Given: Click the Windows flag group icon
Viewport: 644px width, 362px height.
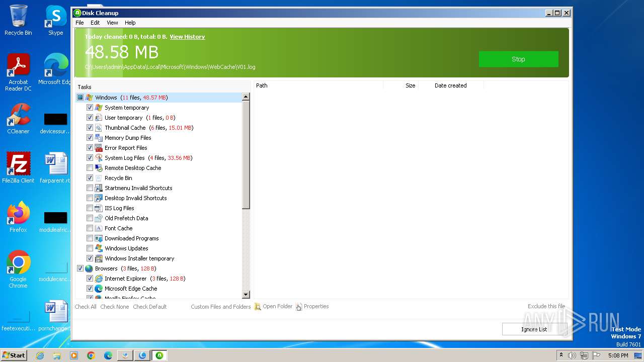Looking at the screenshot, I should 89,98.
